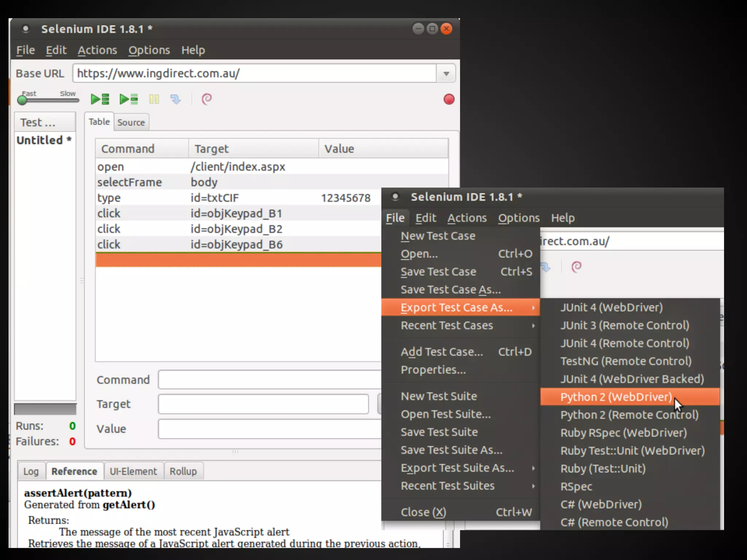Export as JUnit 4 (WebDriver Backed)

point(630,379)
